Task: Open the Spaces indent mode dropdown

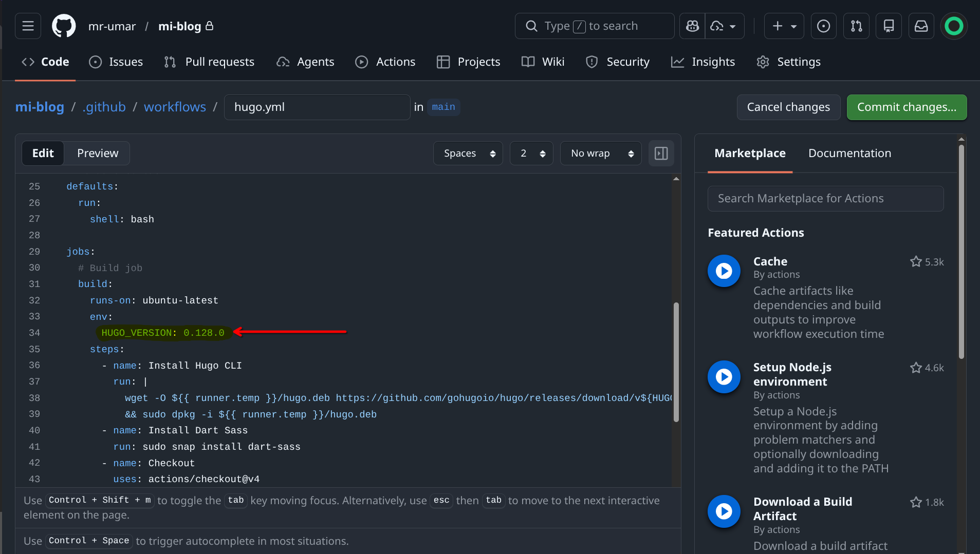Action: click(468, 154)
